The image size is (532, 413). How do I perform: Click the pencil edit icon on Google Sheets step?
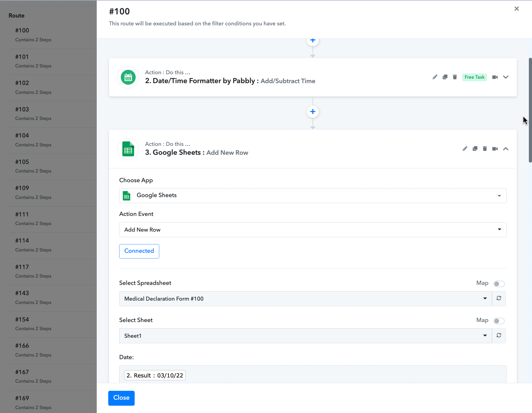pyautogui.click(x=465, y=149)
